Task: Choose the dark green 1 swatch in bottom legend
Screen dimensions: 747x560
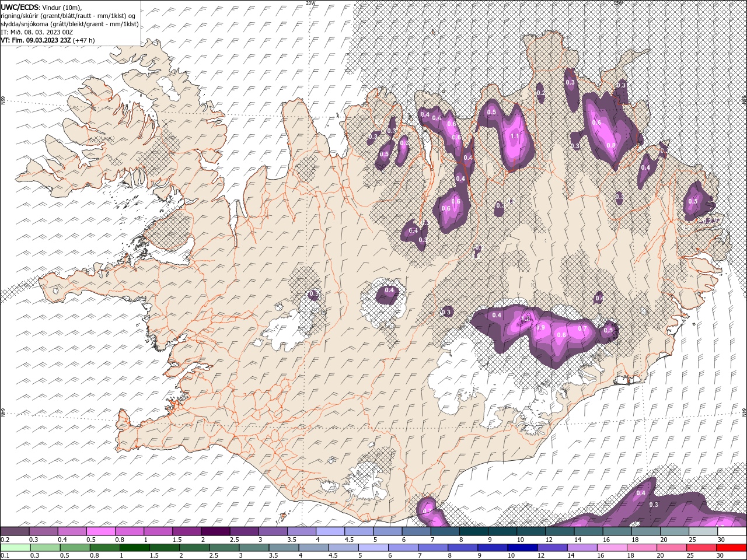Action: pyautogui.click(x=134, y=548)
